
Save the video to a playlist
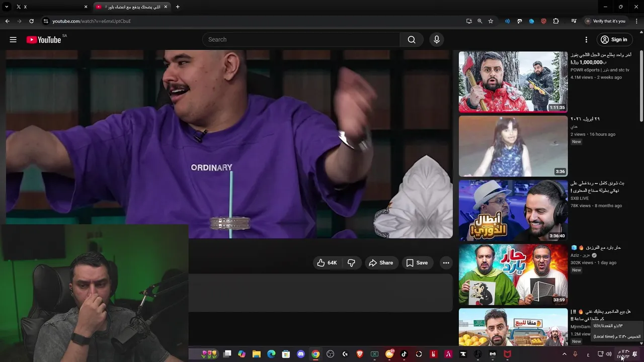(x=417, y=263)
